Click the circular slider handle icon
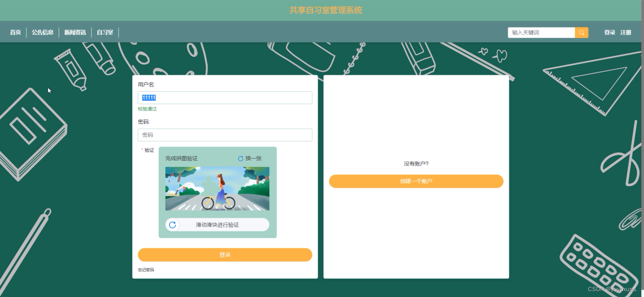This screenshot has width=644, height=297. [x=173, y=225]
